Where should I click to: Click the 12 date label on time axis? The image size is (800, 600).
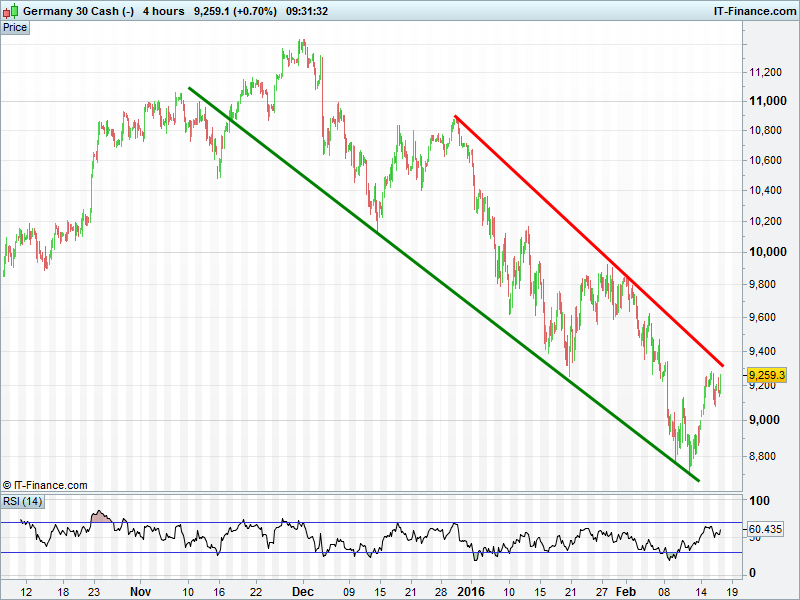tap(26, 592)
